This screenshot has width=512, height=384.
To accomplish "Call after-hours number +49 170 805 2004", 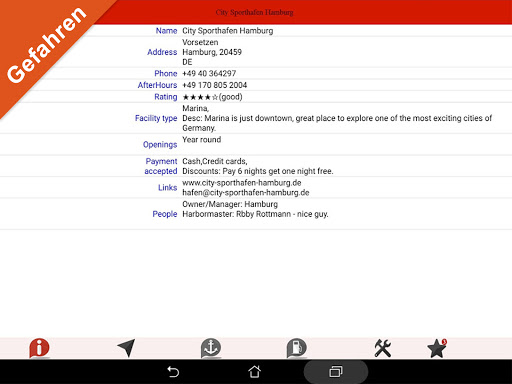I will tap(215, 85).
